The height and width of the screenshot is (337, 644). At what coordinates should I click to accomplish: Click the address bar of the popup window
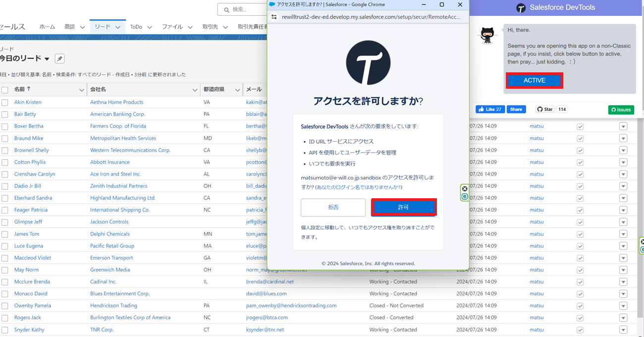[x=367, y=16]
